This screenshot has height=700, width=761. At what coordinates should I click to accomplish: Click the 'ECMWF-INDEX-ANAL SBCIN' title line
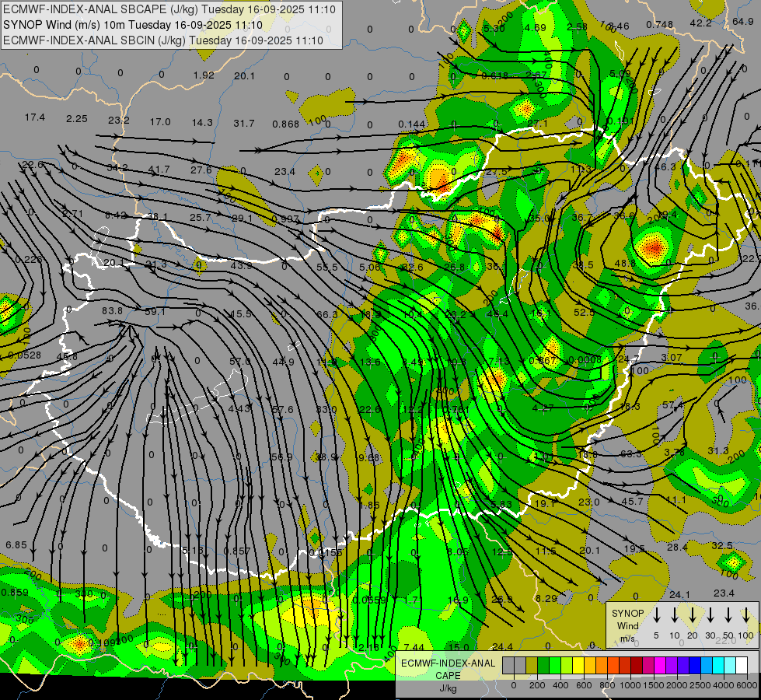click(163, 40)
